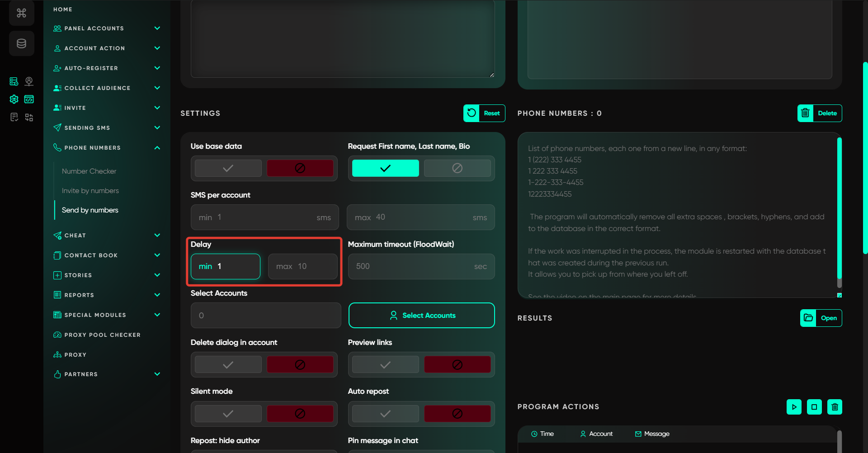Disable Request First name, Last name, Bio
Viewport: 868px width, 453px height.
point(457,168)
